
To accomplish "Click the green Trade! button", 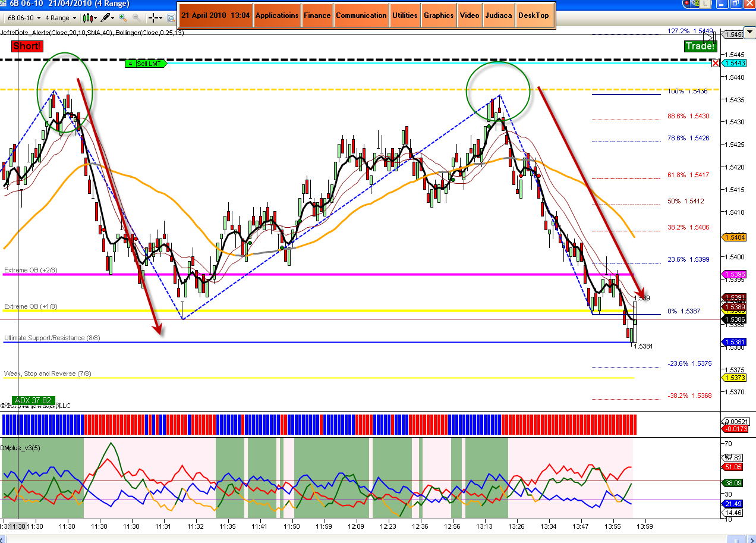I will [x=701, y=46].
